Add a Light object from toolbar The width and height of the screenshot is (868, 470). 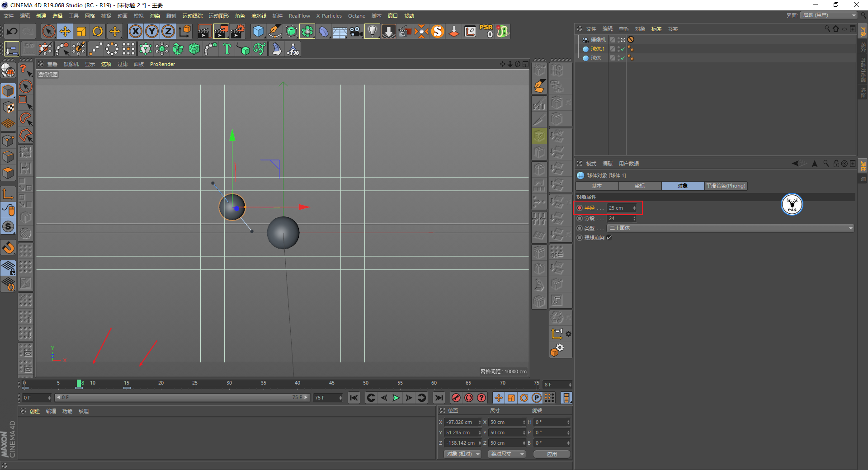click(372, 31)
